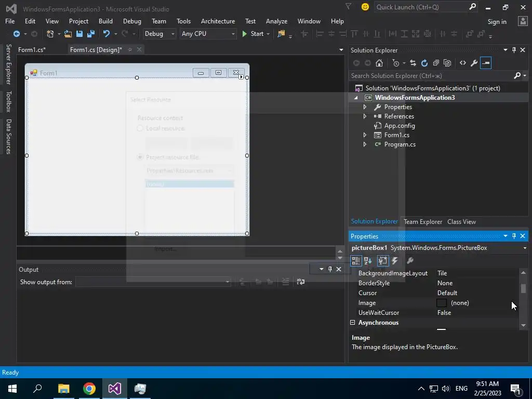Click the BackgroundImageLayout value Tile

[x=442, y=273]
